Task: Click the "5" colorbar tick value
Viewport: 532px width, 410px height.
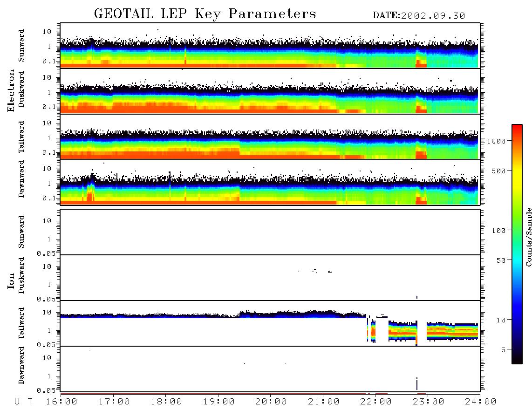Action: pyautogui.click(x=503, y=350)
